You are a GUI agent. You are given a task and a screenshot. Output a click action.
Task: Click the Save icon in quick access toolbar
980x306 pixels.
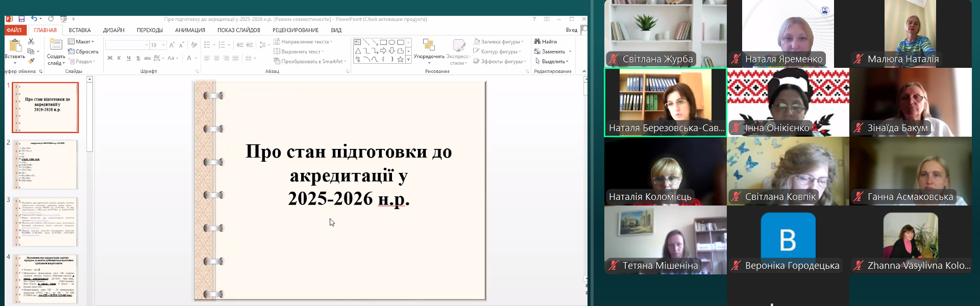click(21, 19)
